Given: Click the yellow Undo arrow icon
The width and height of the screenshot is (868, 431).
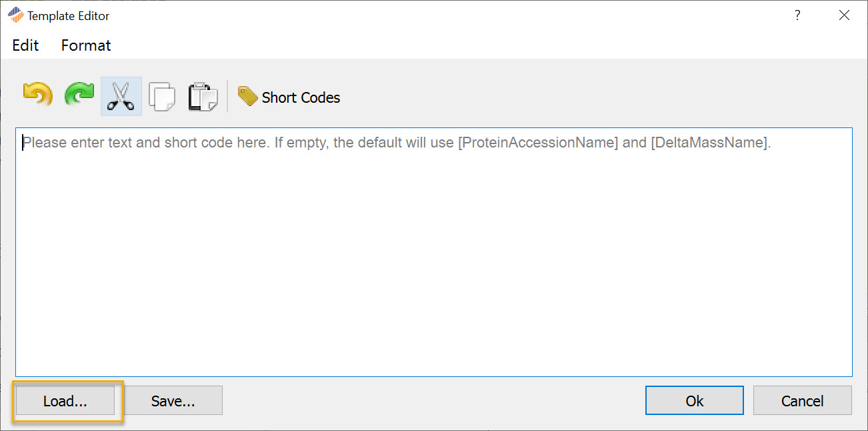Looking at the screenshot, I should [x=38, y=96].
